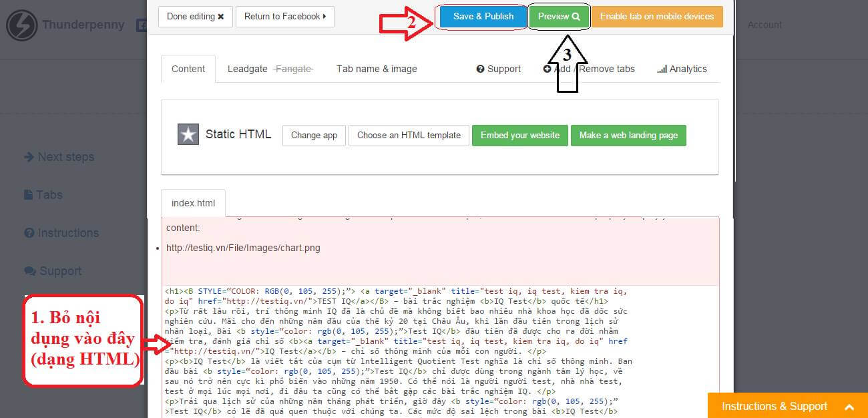Image resolution: width=868 pixels, height=418 pixels.
Task: Click Enable tab on mobile devices
Action: click(656, 16)
